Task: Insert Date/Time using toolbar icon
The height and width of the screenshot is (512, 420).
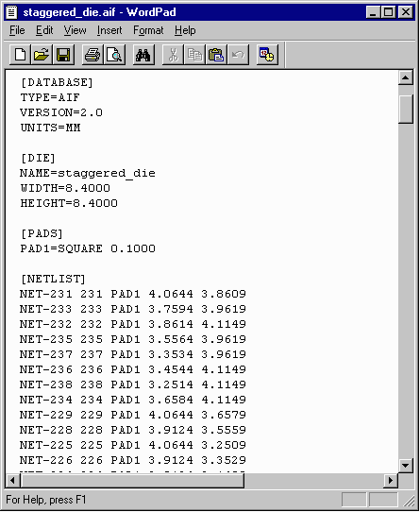Action: click(x=267, y=55)
